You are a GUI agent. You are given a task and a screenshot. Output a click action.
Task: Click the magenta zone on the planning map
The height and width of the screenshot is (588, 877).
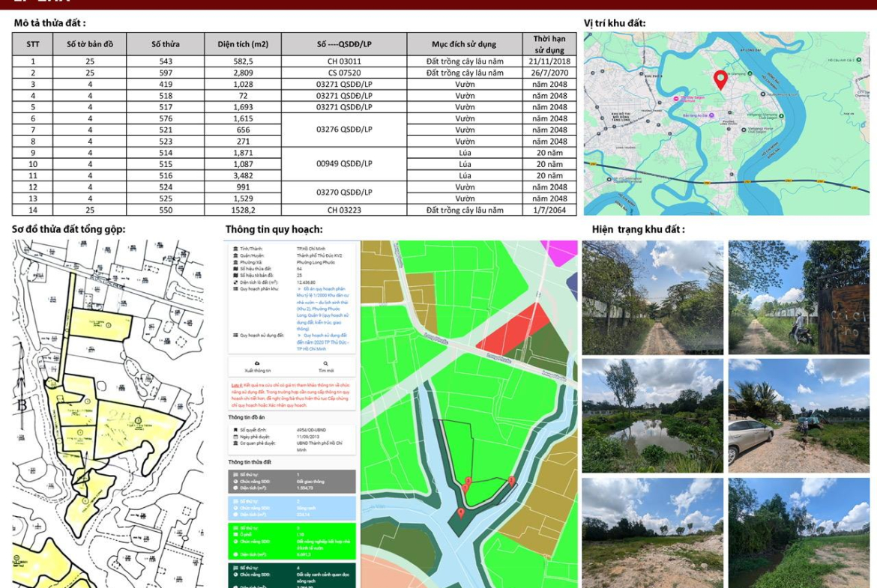coord(562,251)
